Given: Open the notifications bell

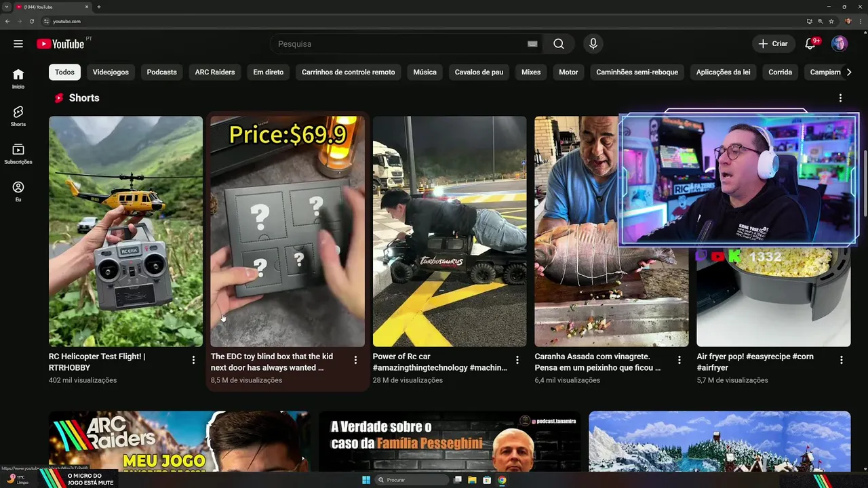Looking at the screenshot, I should [x=810, y=44].
